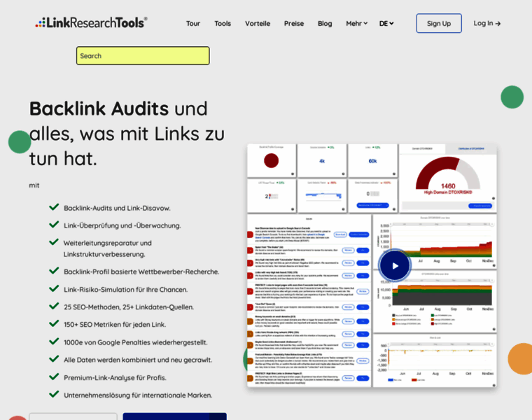Screen dimensions: 532x420
Task: Open the dashboard screenshot thumbnail
Action: (x=372, y=265)
